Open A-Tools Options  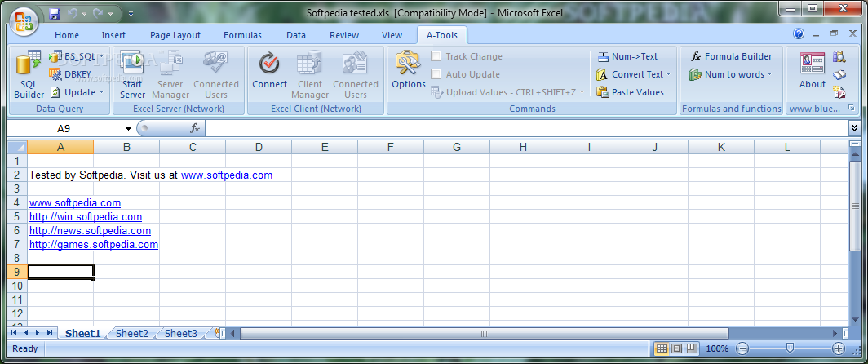click(x=409, y=71)
